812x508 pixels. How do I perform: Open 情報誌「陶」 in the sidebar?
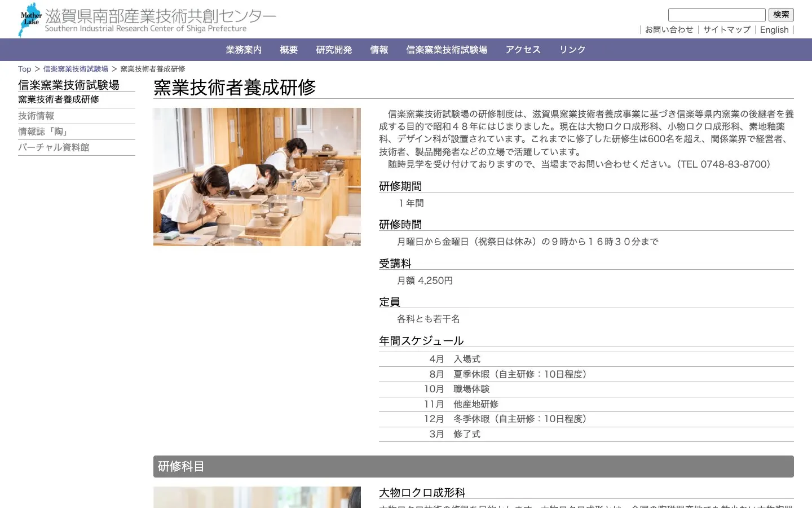(43, 132)
